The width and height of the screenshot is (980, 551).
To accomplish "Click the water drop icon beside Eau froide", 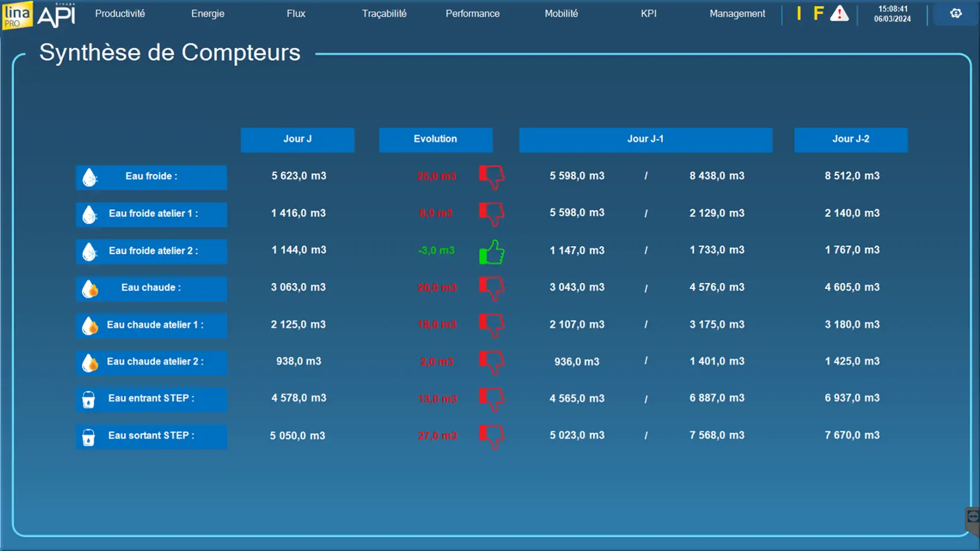I will tap(89, 178).
